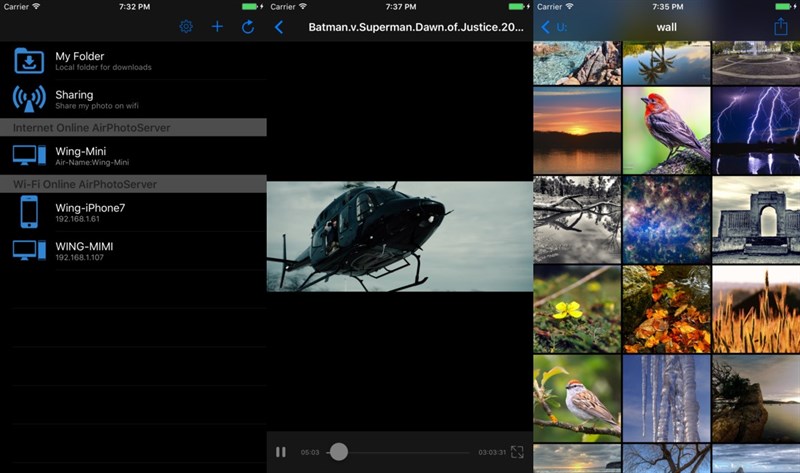This screenshot has height=473, width=800.
Task: Open the orange autumn leaves photo
Action: 666,309
